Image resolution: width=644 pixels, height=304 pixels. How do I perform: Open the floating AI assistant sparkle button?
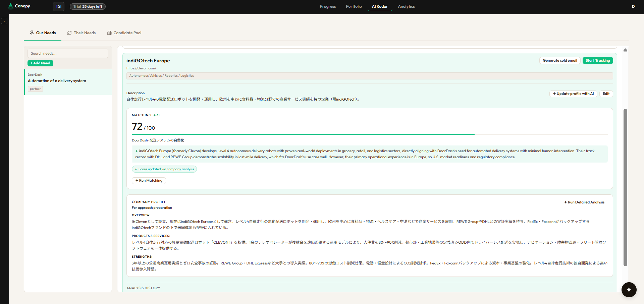click(x=629, y=290)
